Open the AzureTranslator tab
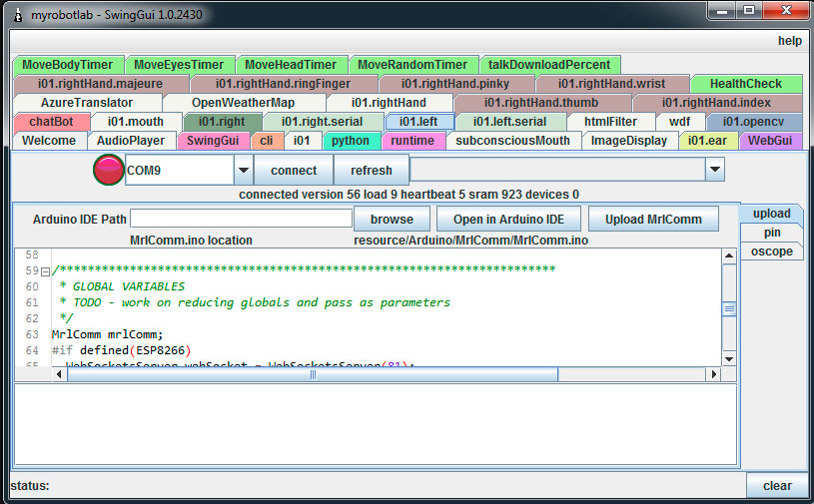 tap(87, 103)
